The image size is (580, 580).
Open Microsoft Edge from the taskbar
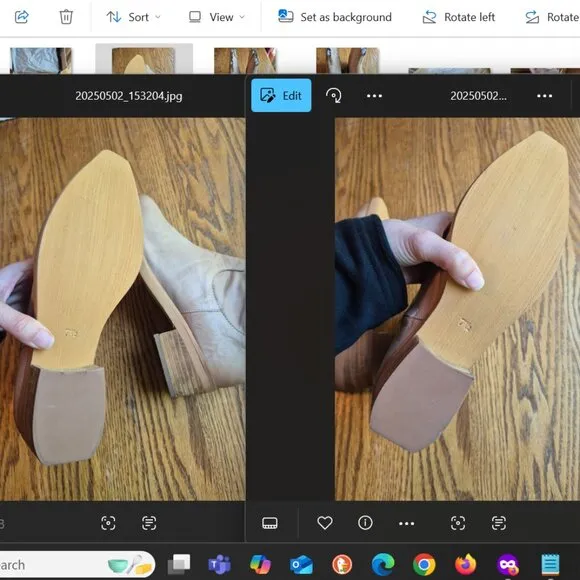pos(383,565)
